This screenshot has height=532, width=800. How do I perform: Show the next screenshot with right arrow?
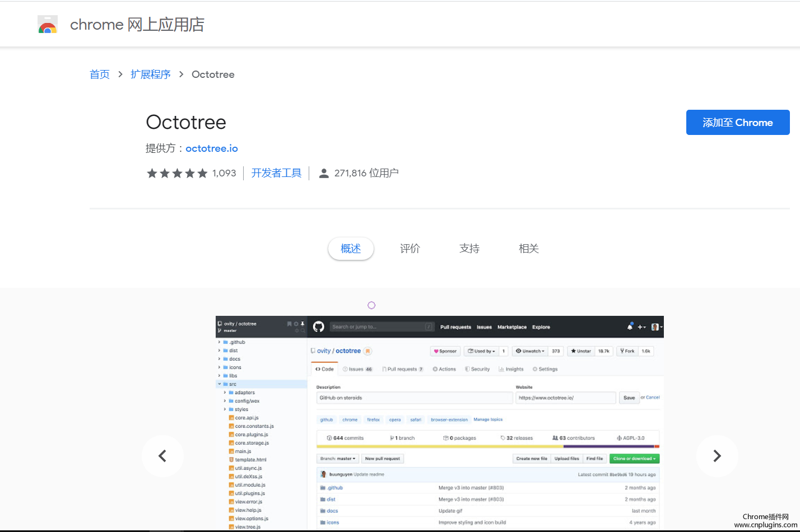click(717, 456)
